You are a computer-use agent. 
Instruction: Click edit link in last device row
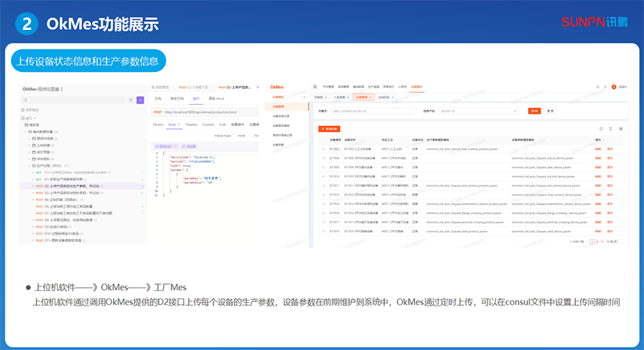click(598, 232)
